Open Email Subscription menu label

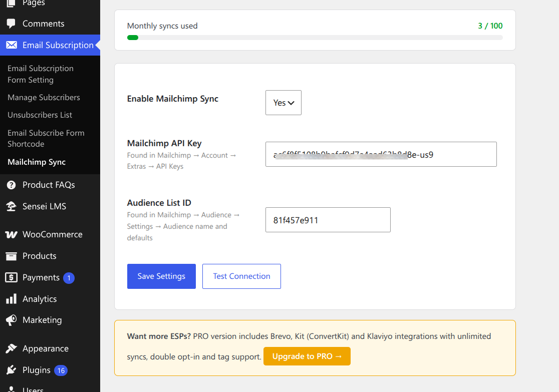[58, 45]
